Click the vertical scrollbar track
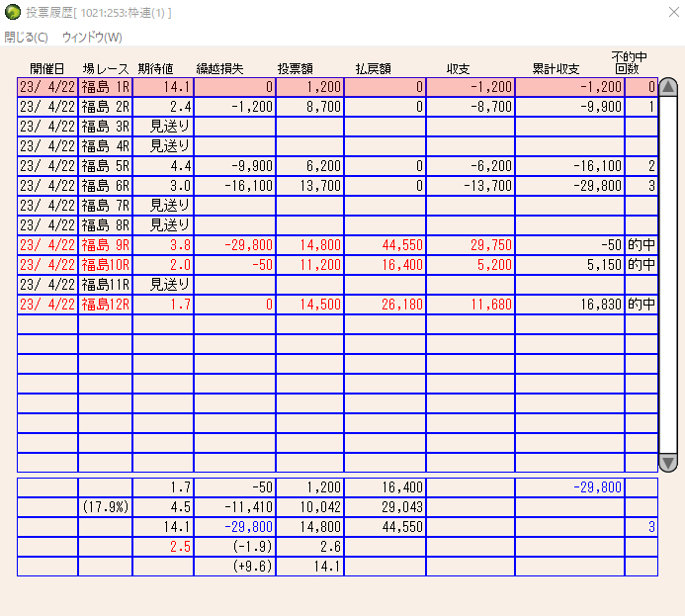 tap(668, 275)
